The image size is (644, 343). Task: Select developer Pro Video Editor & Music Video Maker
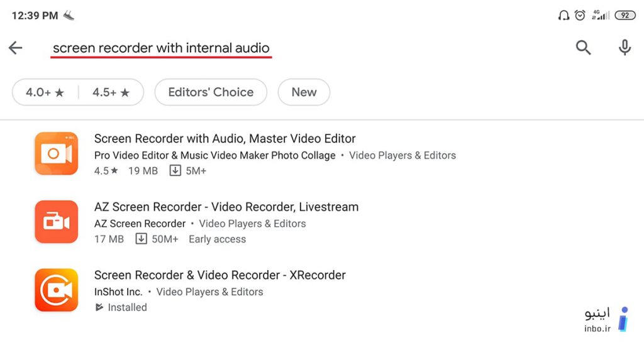pyautogui.click(x=215, y=156)
